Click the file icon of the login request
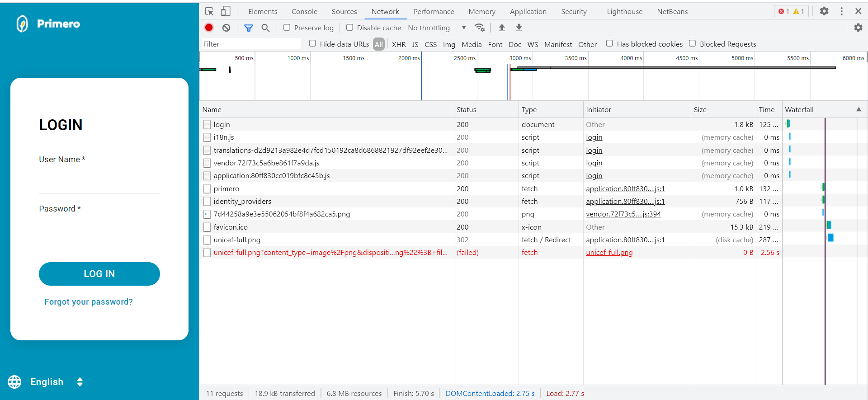Image resolution: width=868 pixels, height=400 pixels. point(207,124)
